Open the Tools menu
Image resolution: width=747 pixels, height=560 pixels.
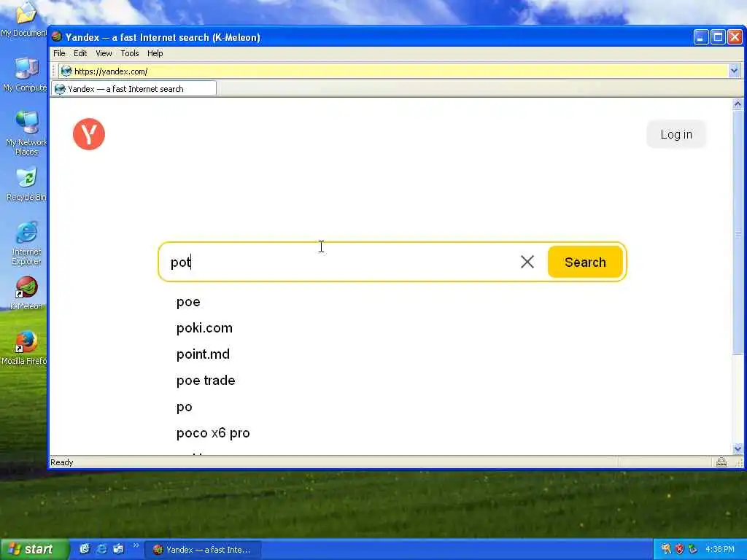pos(130,53)
